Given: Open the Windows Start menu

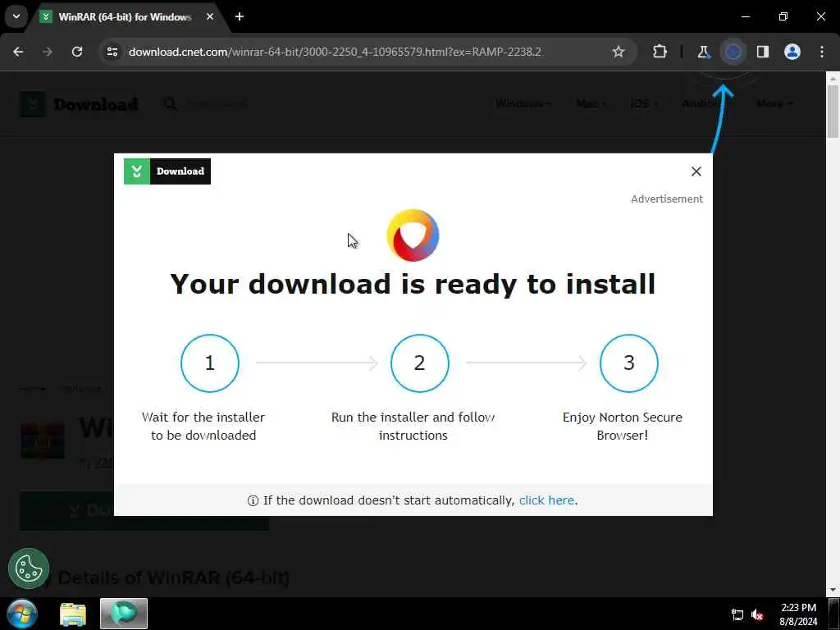Looking at the screenshot, I should [22, 614].
